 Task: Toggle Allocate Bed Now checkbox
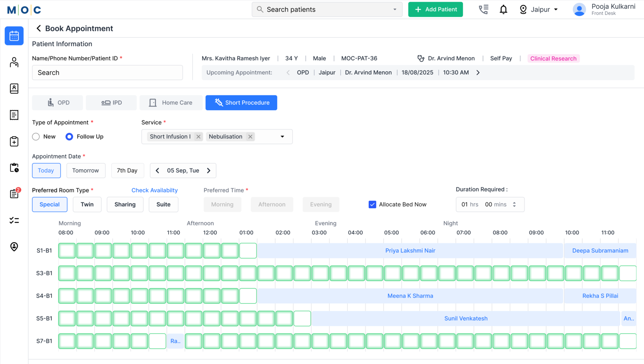point(372,204)
